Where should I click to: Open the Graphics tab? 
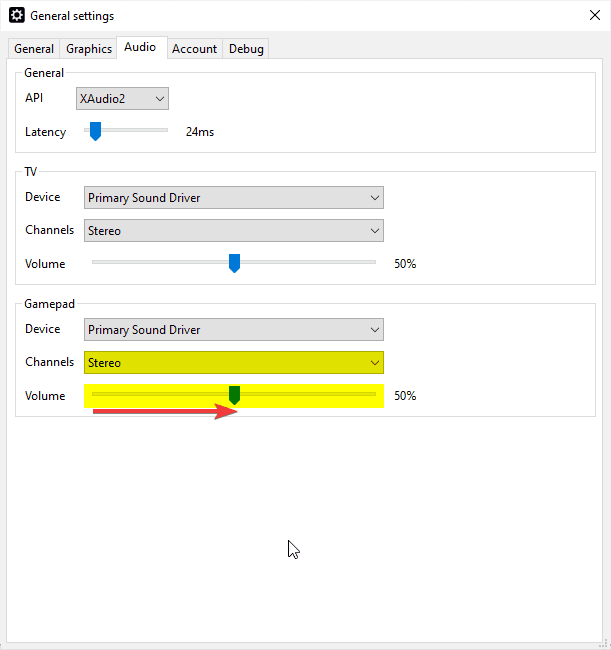point(89,49)
